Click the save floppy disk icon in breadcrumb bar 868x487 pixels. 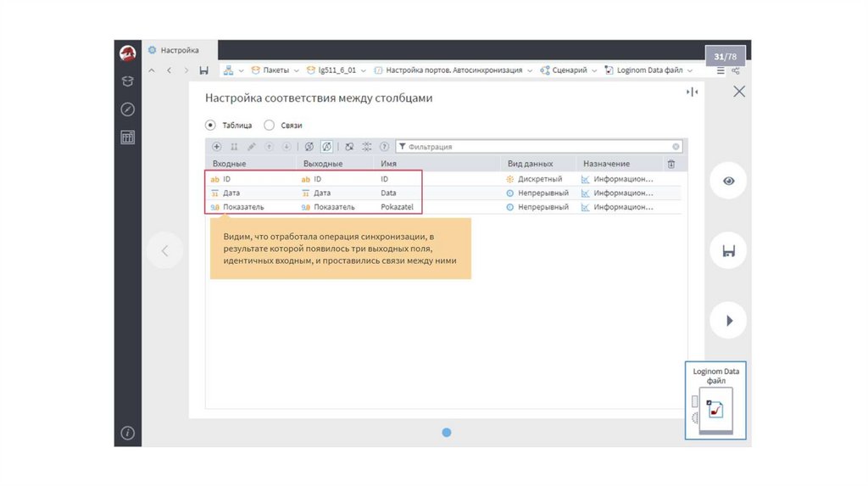[203, 70]
